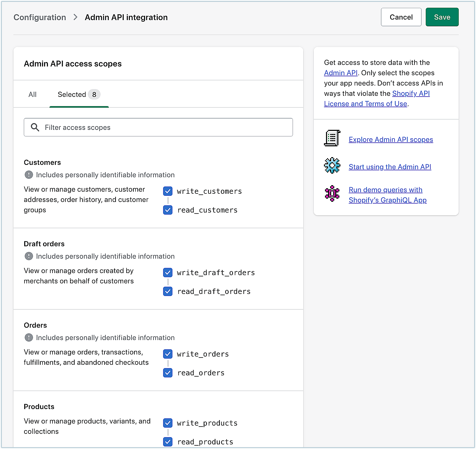Uncheck the write_customers scope

coord(168,191)
